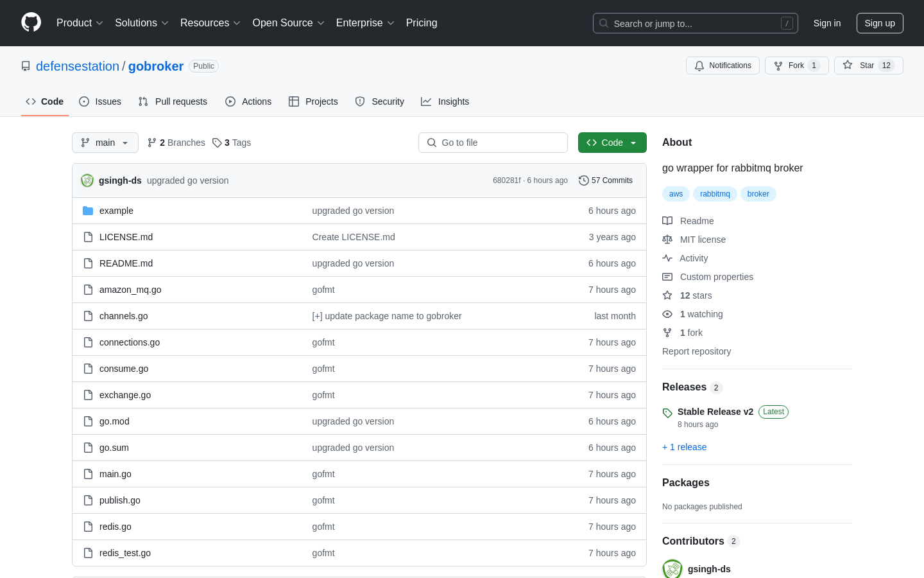Click the gsingh-ds contributor avatar
The image size is (924, 578).
click(x=672, y=569)
